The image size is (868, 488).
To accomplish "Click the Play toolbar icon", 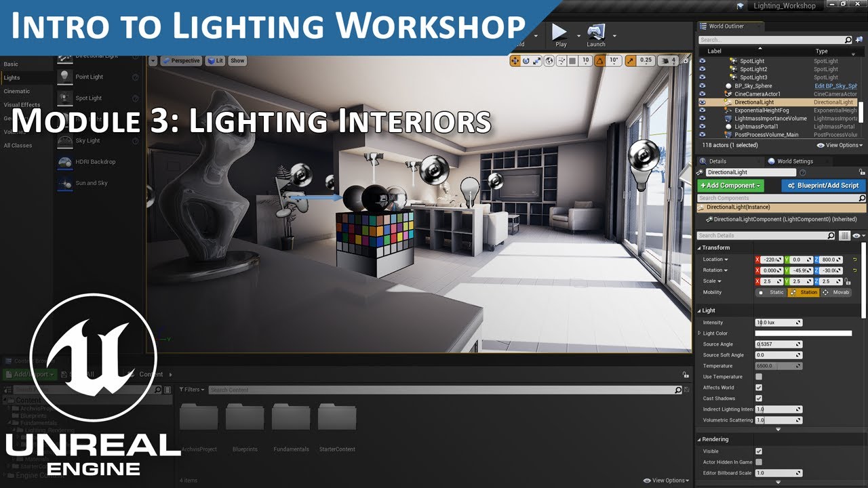I will pyautogui.click(x=560, y=32).
